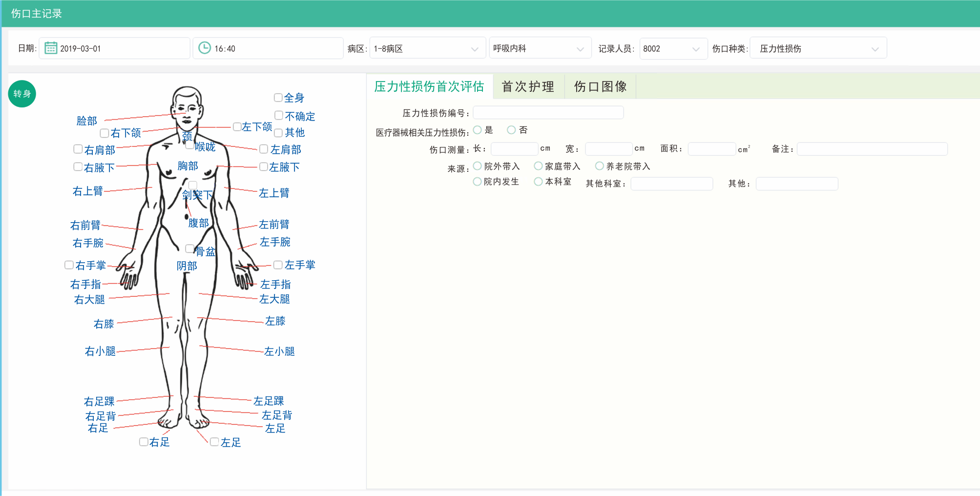Expand the 记录人员 8002 dropdown
980x496 pixels.
(672, 49)
